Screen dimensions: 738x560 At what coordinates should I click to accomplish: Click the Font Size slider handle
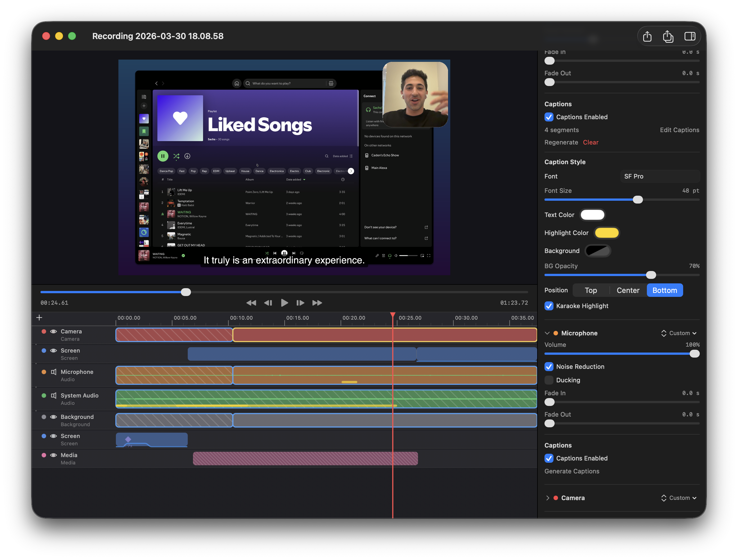(x=638, y=200)
